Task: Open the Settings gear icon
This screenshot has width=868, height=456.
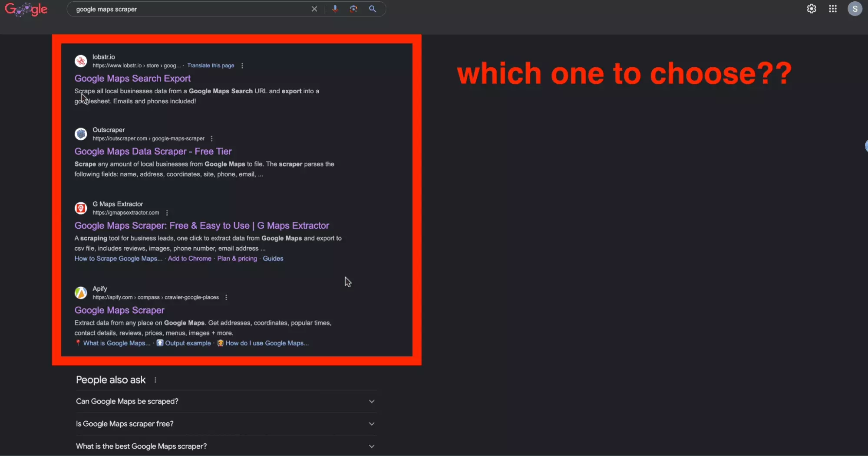Action: click(811, 9)
